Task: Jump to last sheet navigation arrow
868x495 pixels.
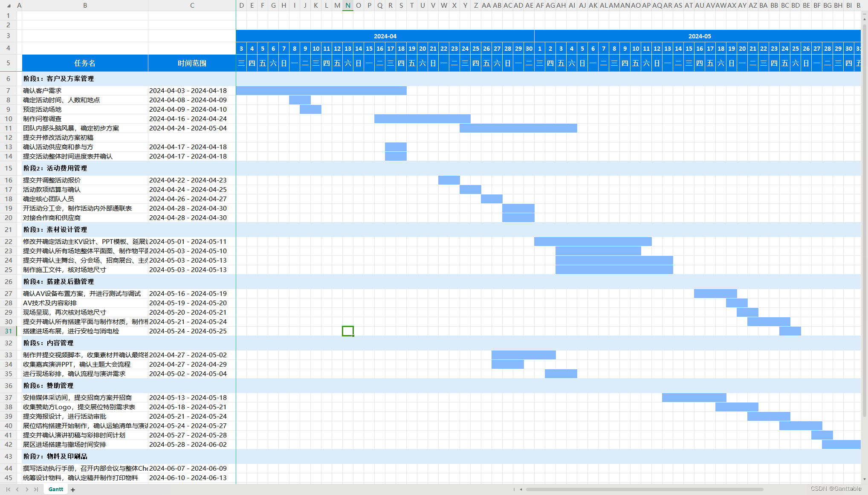Action: coord(36,489)
